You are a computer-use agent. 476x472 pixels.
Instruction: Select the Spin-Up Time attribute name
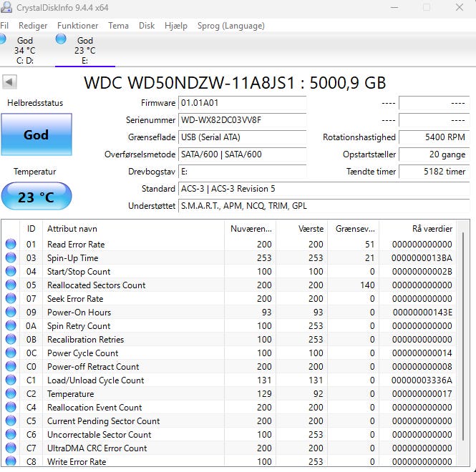pos(73,258)
